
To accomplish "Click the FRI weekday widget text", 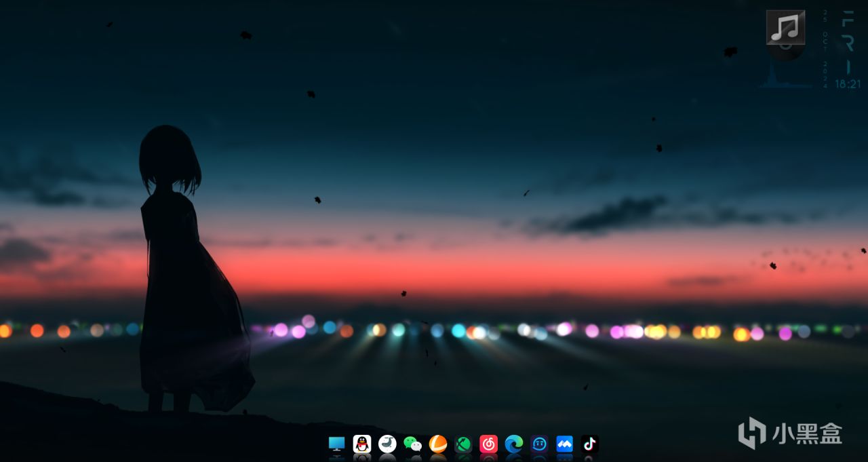I will click(848, 42).
